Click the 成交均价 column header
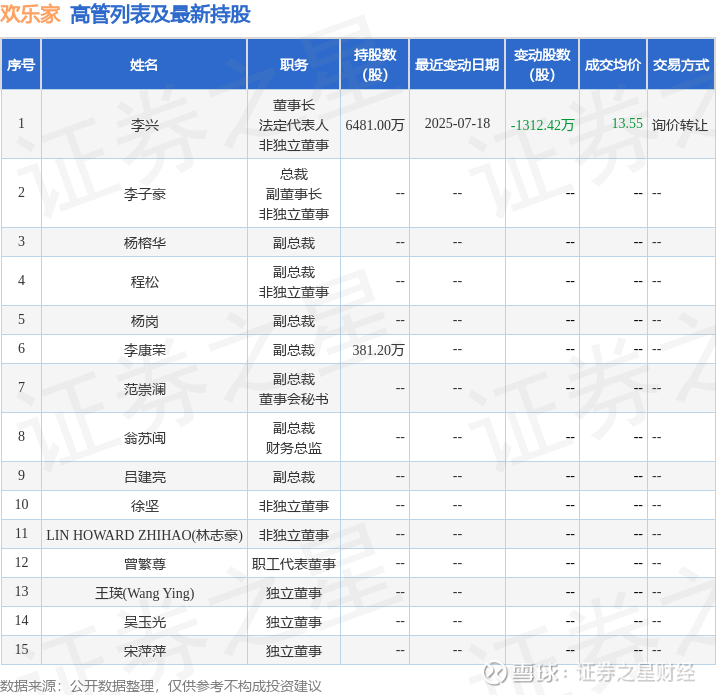 click(x=613, y=64)
